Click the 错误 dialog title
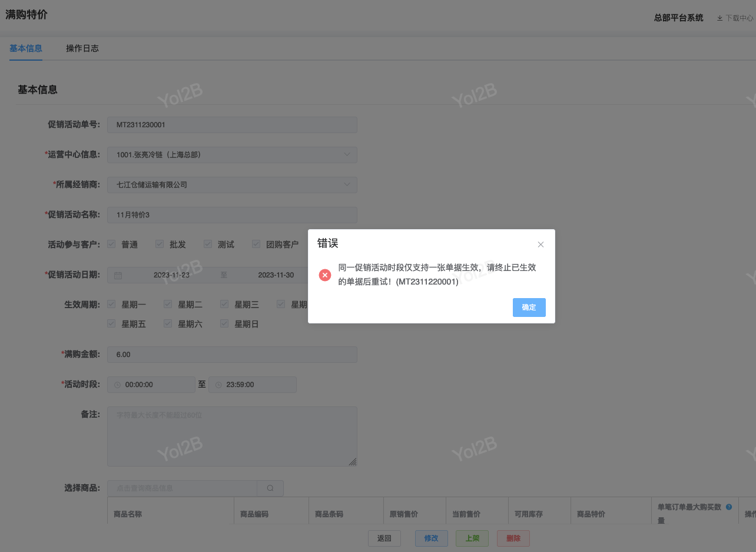The height and width of the screenshot is (552, 756). click(x=328, y=243)
